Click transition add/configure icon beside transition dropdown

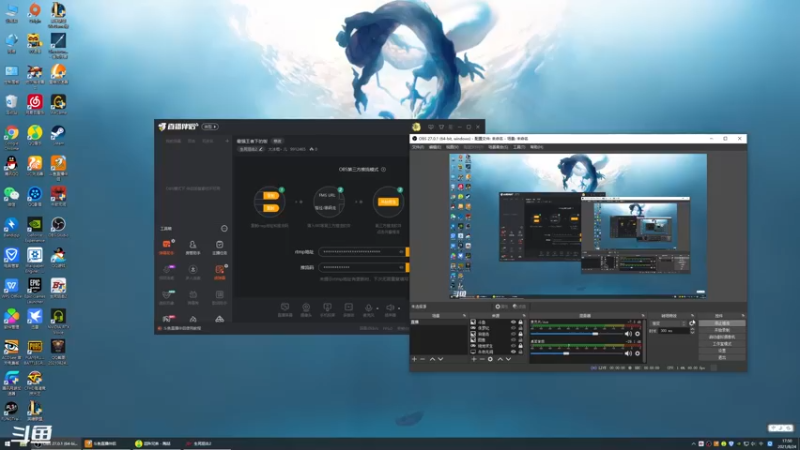click(x=692, y=323)
